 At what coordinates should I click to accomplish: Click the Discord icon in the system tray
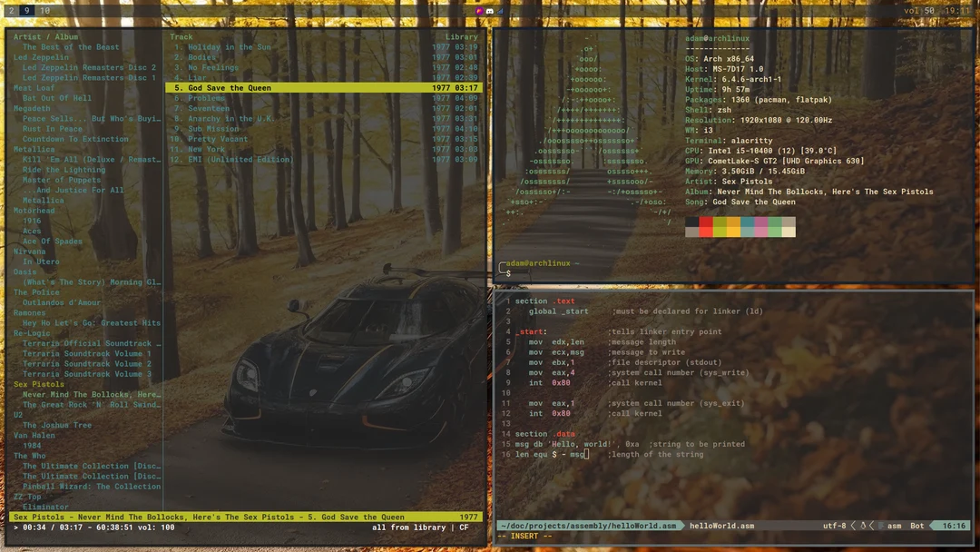click(x=489, y=9)
